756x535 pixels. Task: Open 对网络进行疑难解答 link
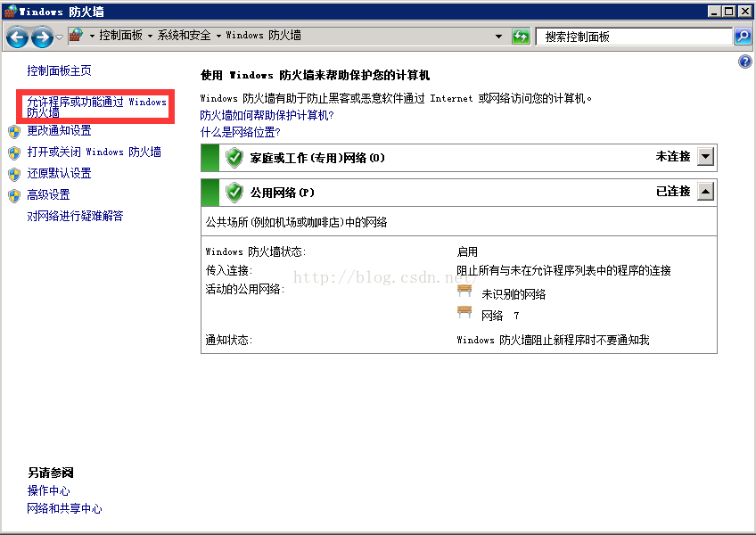coord(75,216)
